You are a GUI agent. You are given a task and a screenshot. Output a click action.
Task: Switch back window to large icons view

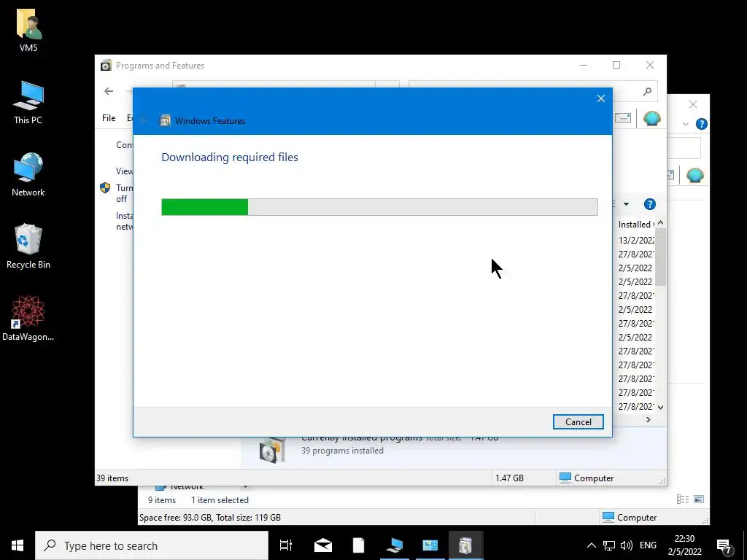coord(699,499)
